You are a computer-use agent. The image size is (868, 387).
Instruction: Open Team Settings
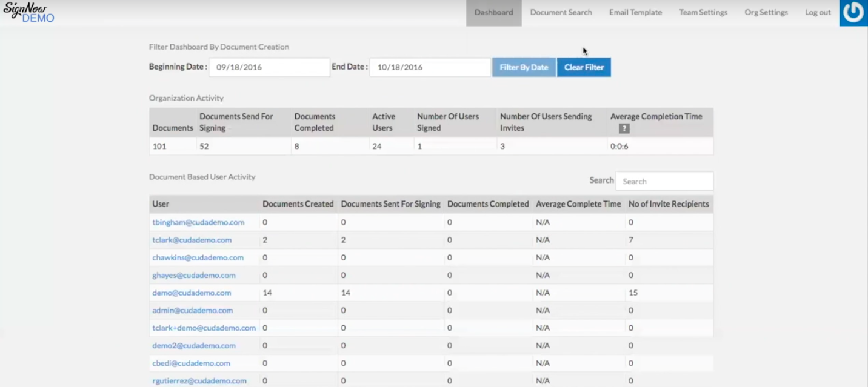click(x=703, y=13)
